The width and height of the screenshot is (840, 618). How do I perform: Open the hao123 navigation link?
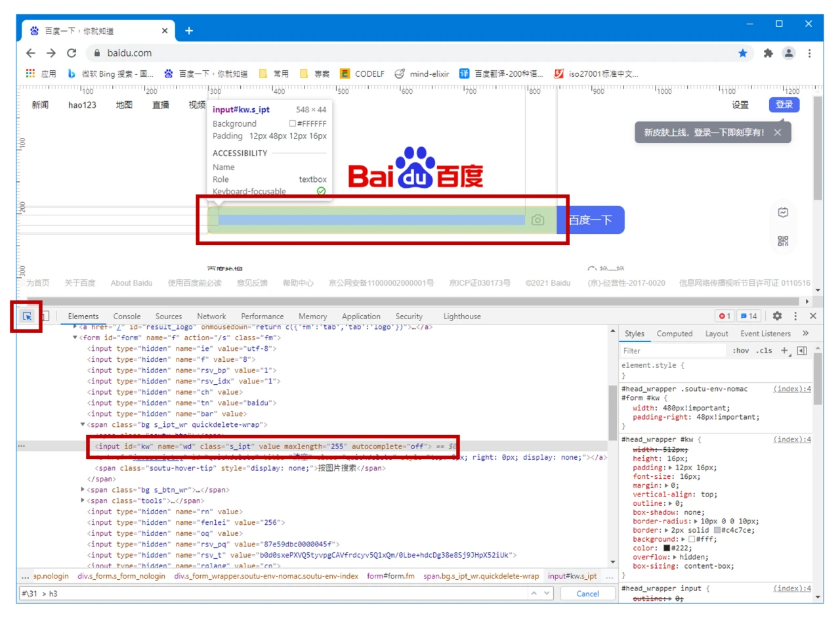(x=82, y=105)
